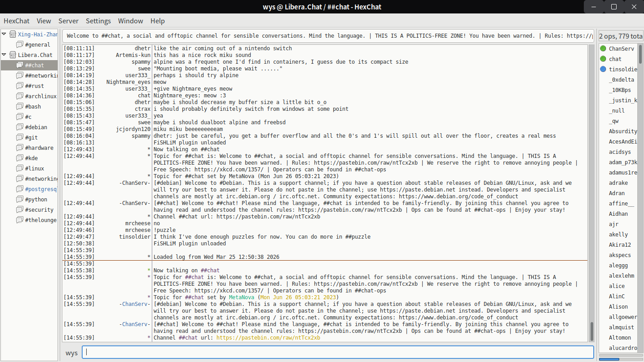The image size is (644, 362).
Task: Click the channel icon beside #c
Action: 19,117
